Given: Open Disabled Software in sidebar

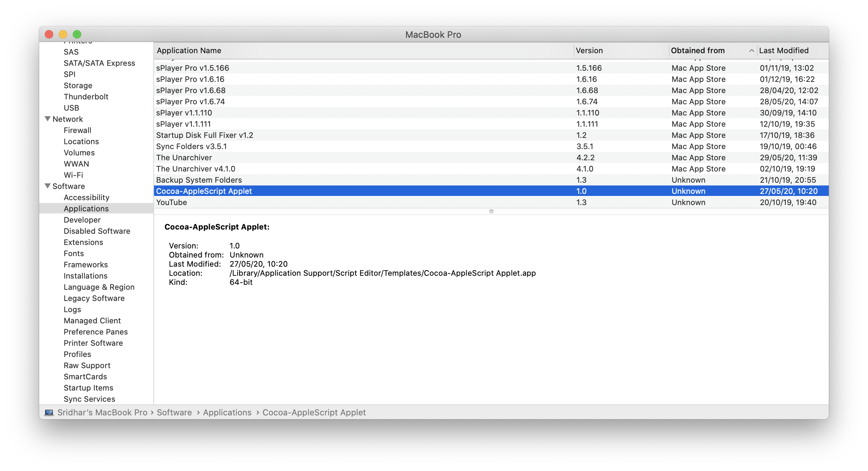Looking at the screenshot, I should pos(97,231).
